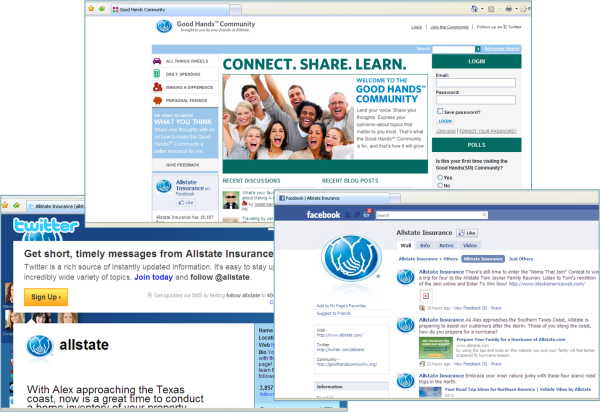Open Four Road Trip Ideas link on Facebook
This screenshot has width=600, height=412.
[518, 389]
